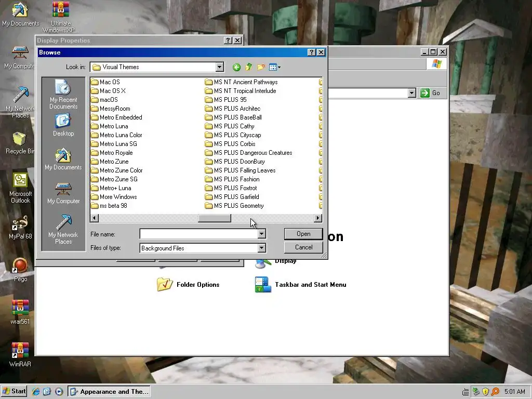Click in the File name field

199,234
